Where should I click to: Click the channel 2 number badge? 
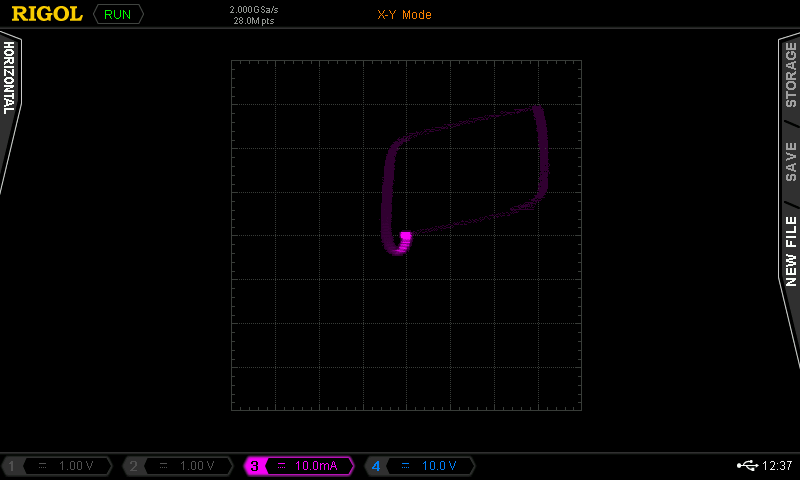132,466
